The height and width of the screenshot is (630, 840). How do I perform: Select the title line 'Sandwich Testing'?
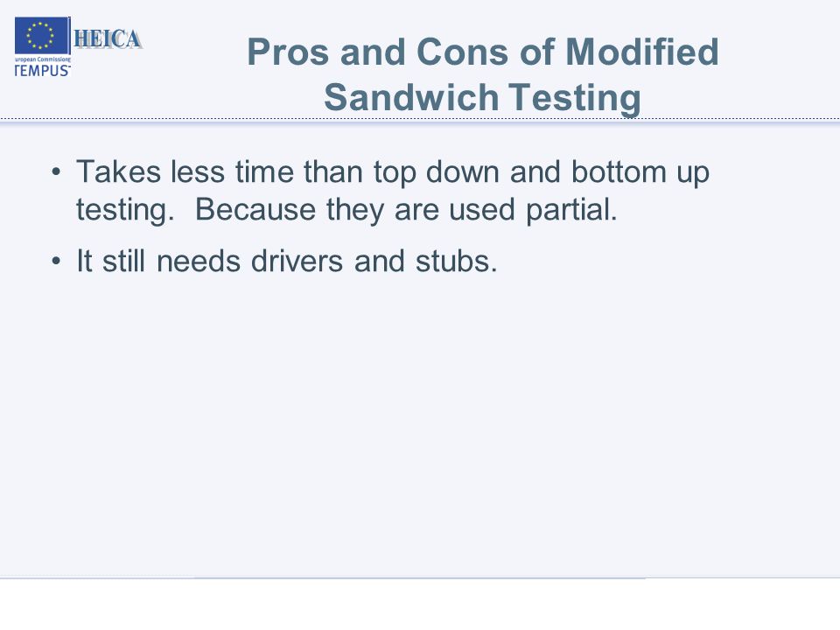click(x=482, y=97)
